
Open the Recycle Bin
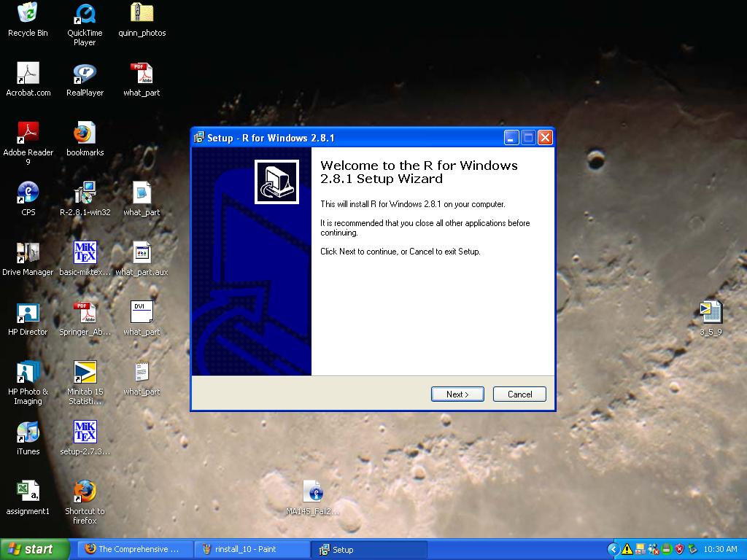(27, 15)
